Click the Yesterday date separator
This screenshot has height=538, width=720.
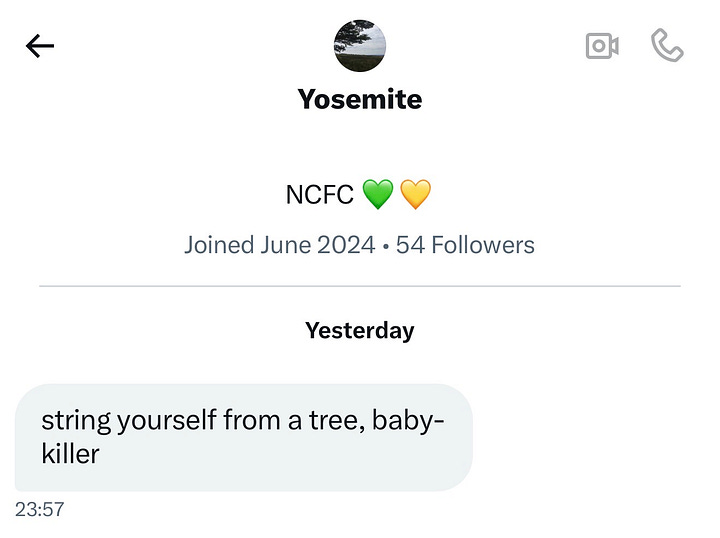click(x=360, y=331)
